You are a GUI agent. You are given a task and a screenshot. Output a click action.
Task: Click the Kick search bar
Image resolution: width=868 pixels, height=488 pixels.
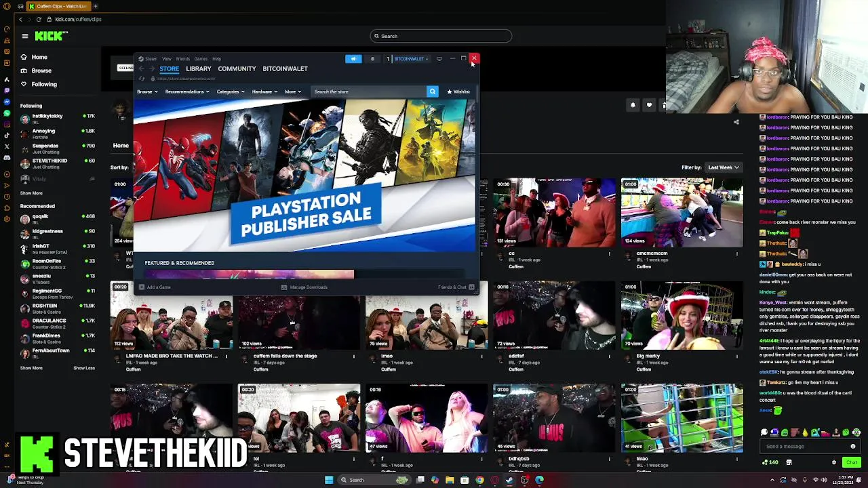[441, 36]
